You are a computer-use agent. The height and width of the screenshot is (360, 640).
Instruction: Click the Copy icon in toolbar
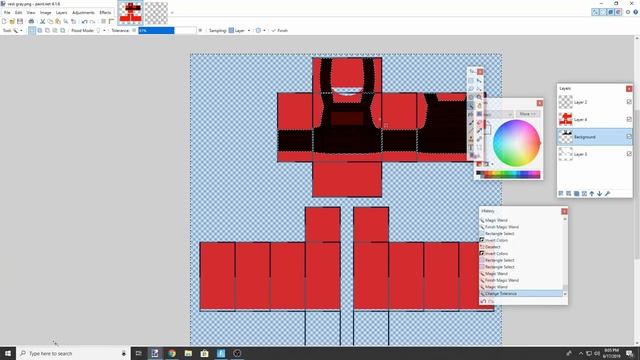pos(50,21)
